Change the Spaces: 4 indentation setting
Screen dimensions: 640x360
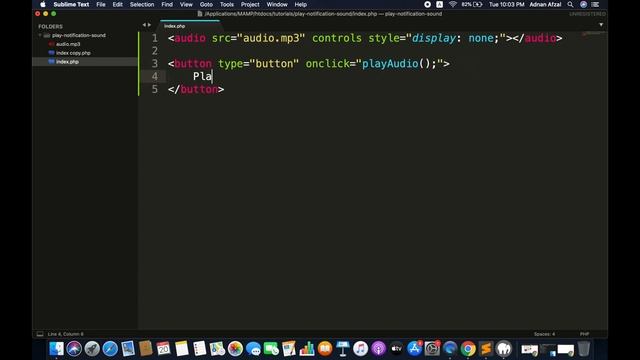(544, 334)
